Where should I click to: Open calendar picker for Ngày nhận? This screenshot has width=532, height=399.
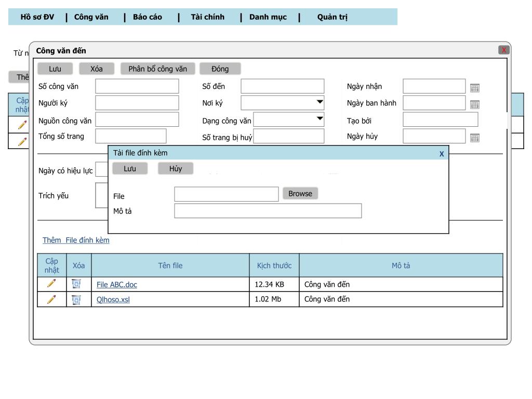pos(475,88)
